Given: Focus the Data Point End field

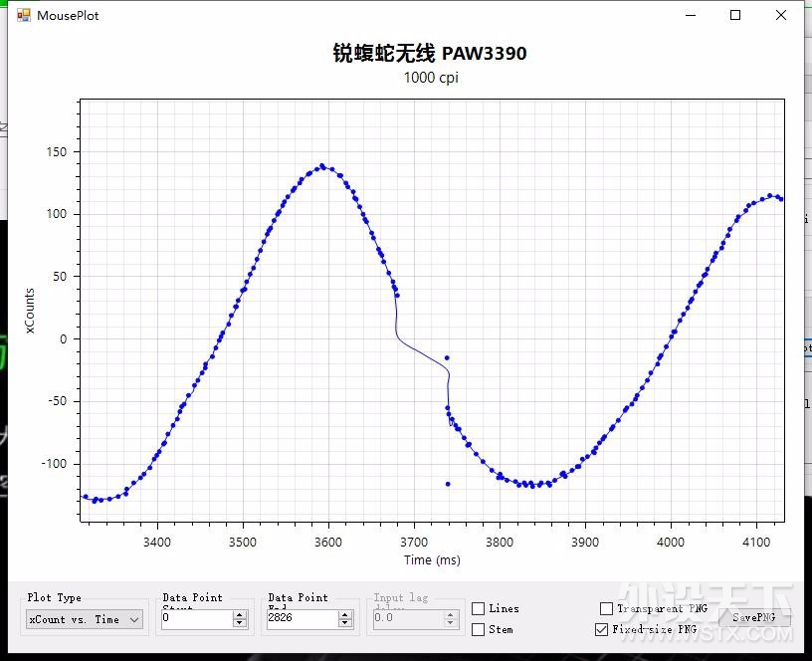Looking at the screenshot, I should [303, 618].
